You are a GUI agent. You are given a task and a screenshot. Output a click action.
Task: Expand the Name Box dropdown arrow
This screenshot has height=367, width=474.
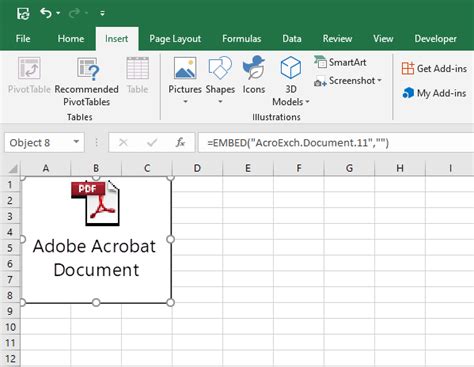tap(76, 142)
